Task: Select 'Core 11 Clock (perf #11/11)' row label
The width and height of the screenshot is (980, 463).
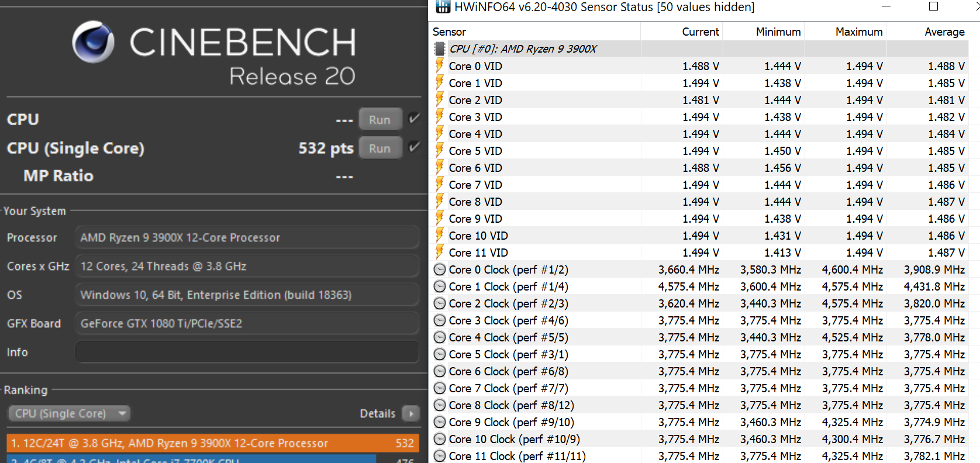Action: (x=517, y=456)
